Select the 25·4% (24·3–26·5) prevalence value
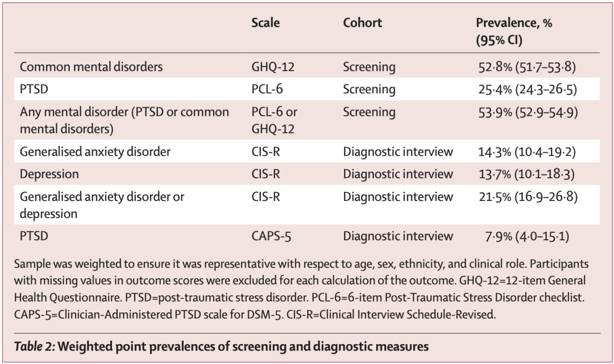This screenshot has width=614, height=364. pyautogui.click(x=527, y=89)
